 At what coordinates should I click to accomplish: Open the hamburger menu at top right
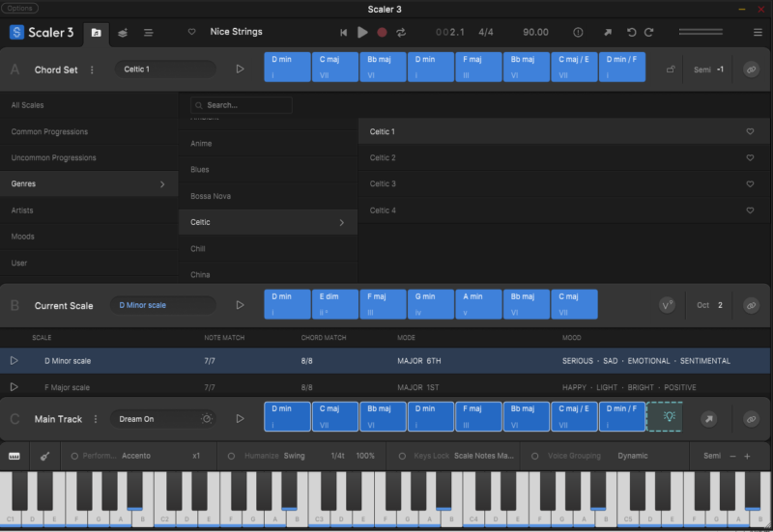[758, 33]
